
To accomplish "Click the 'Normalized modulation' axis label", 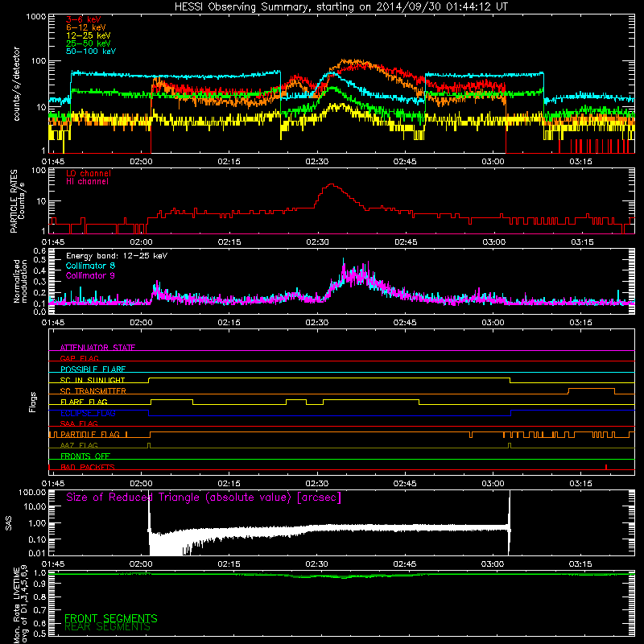I will pyautogui.click(x=20, y=281).
